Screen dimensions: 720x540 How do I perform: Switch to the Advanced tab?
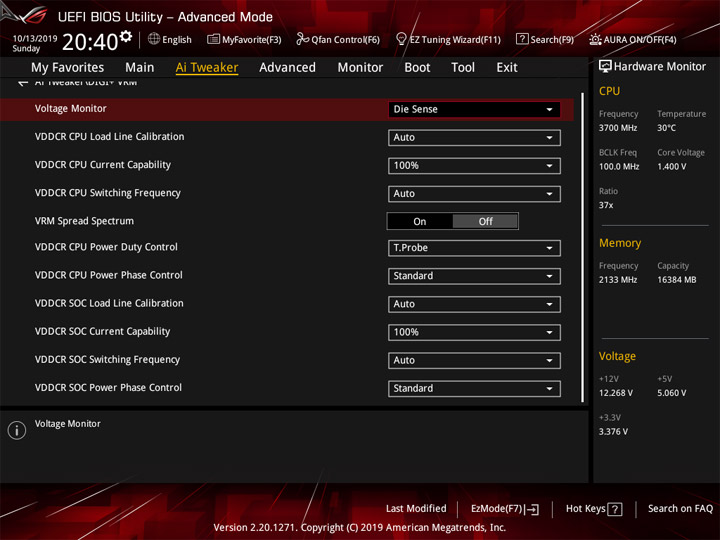click(x=287, y=68)
